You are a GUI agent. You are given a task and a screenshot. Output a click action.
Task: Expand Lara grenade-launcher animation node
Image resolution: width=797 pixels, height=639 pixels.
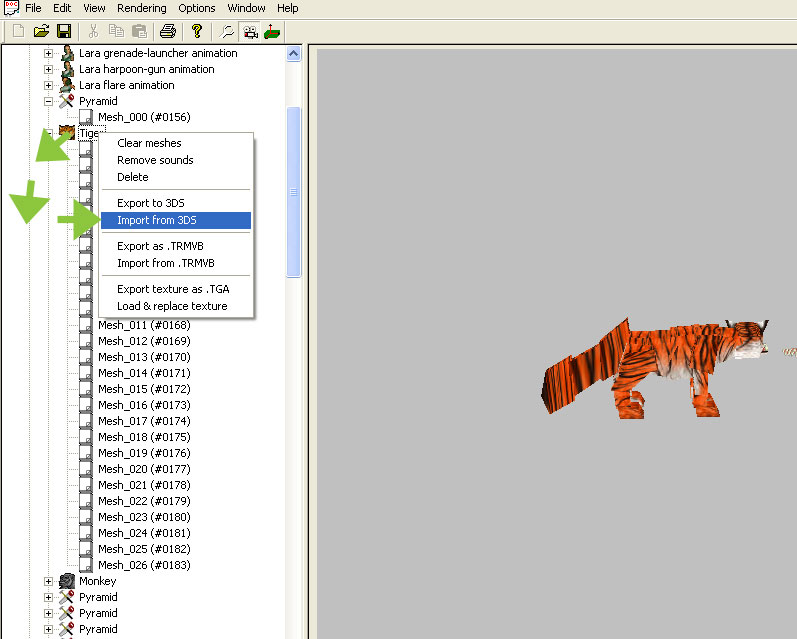coord(48,53)
